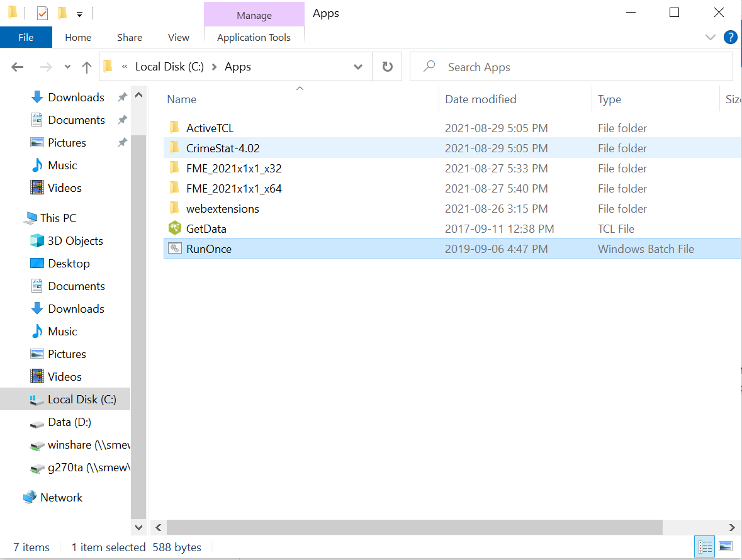Click the Properties checkmark icon in title bar

tap(42, 13)
